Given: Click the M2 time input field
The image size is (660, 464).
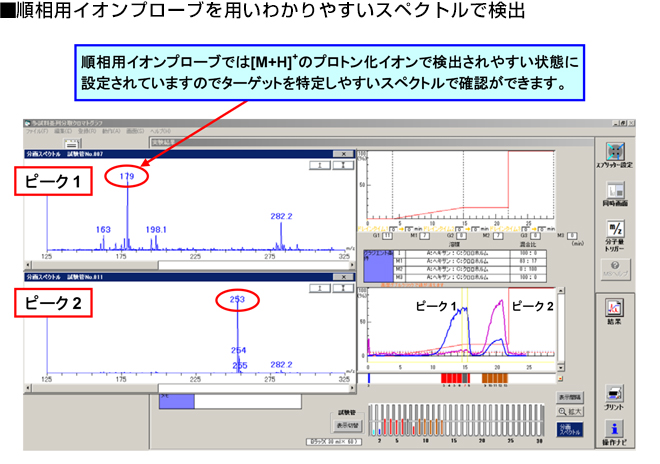Looking at the screenshot, I should (498, 236).
